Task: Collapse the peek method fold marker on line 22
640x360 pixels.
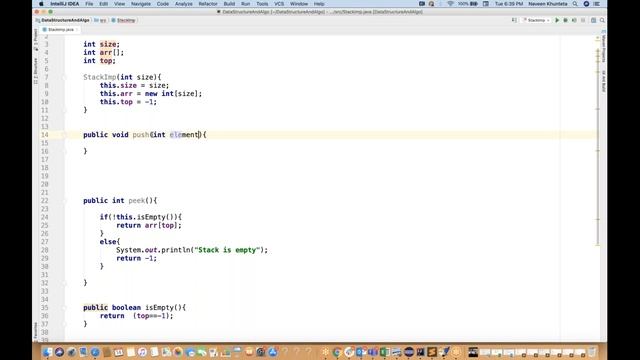Action: pos(64,200)
